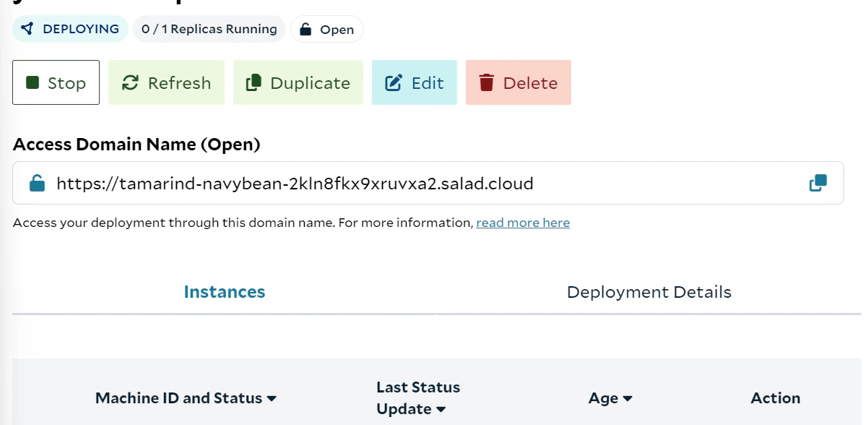Click the Action column header
This screenshot has width=868, height=425.
click(x=776, y=398)
